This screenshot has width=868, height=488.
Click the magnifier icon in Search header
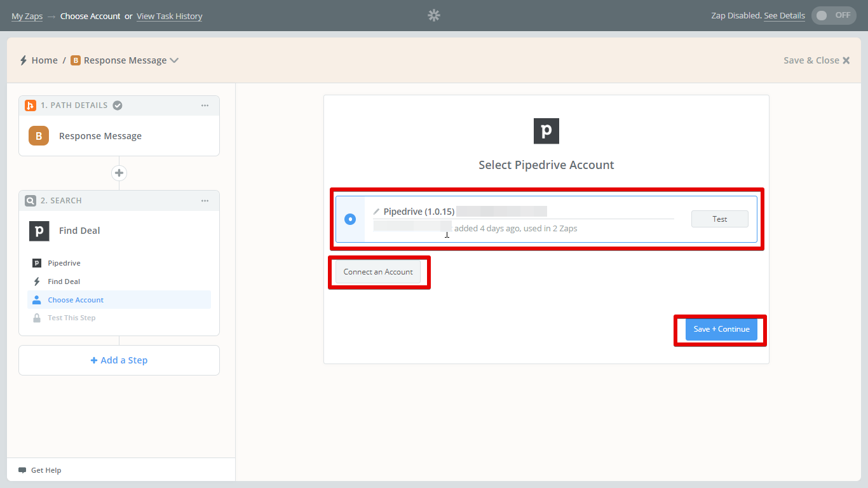[31, 201]
